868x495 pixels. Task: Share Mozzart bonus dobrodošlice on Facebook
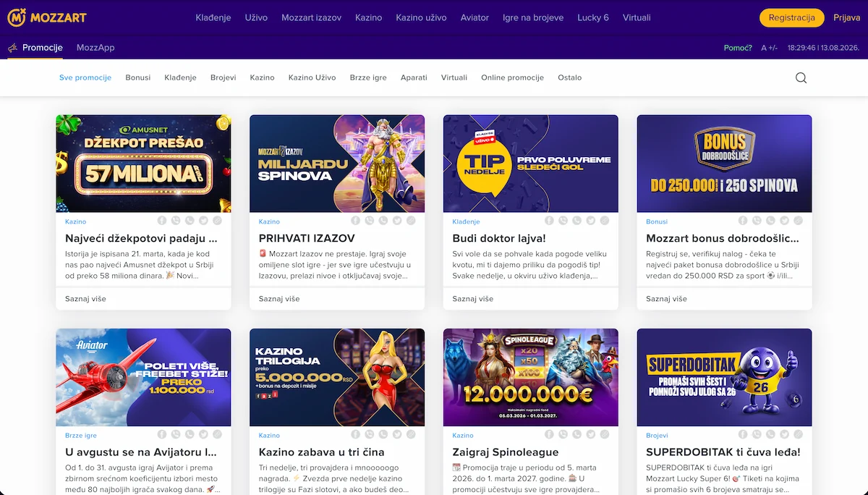pyautogui.click(x=744, y=221)
